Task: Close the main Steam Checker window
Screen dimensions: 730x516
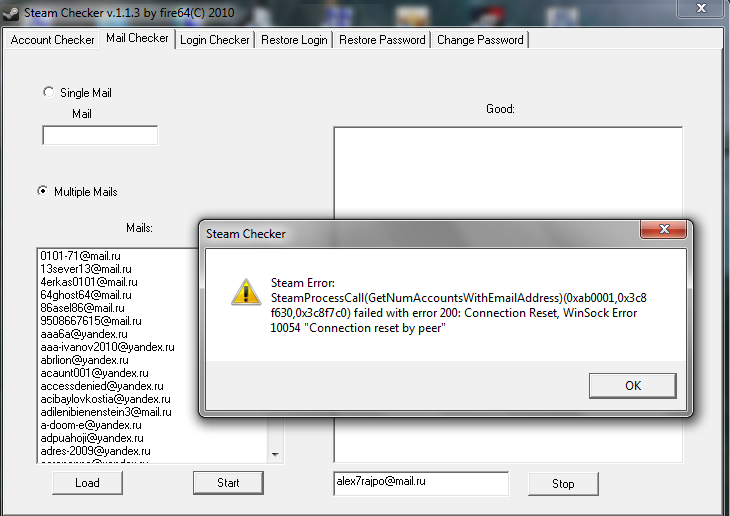Action: (701, 8)
